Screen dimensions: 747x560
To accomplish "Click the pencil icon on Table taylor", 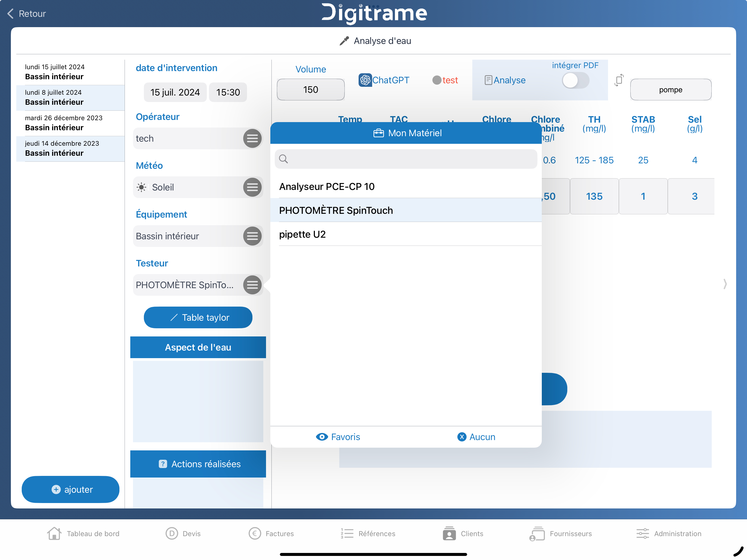I will click(x=173, y=317).
